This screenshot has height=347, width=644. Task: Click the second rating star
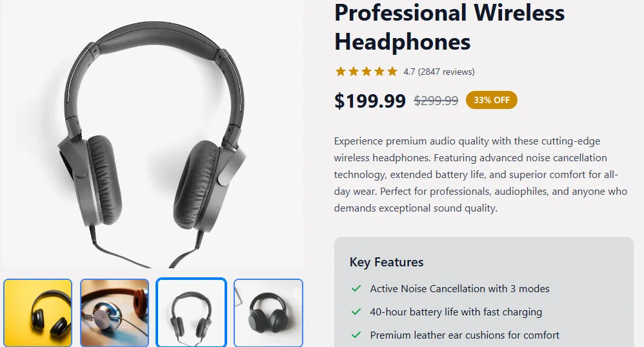(353, 72)
